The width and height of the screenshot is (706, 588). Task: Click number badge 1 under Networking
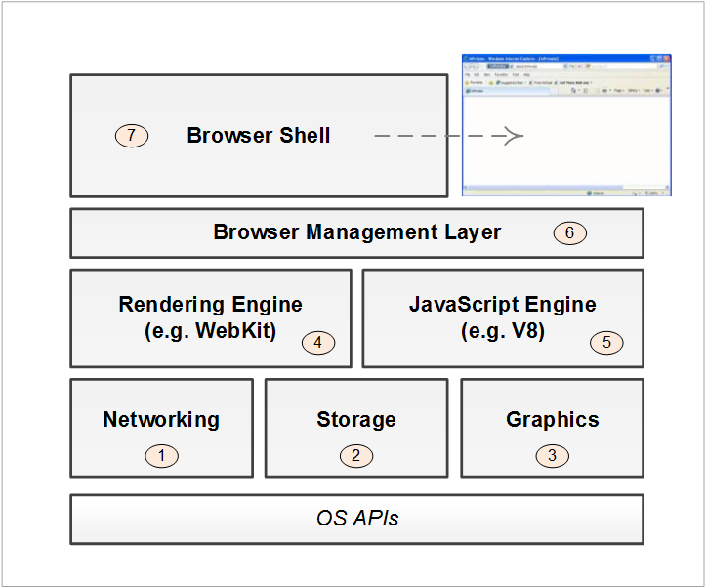[162, 455]
